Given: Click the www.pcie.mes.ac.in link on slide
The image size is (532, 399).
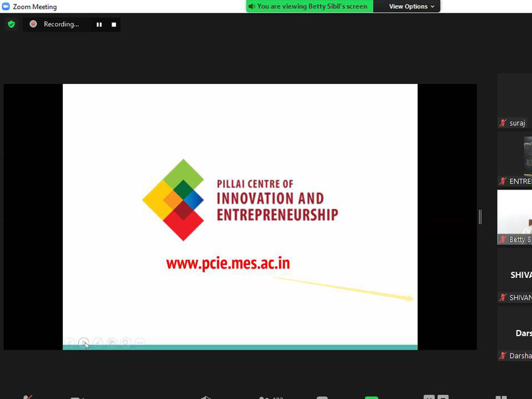Looking at the screenshot, I should (x=228, y=263).
